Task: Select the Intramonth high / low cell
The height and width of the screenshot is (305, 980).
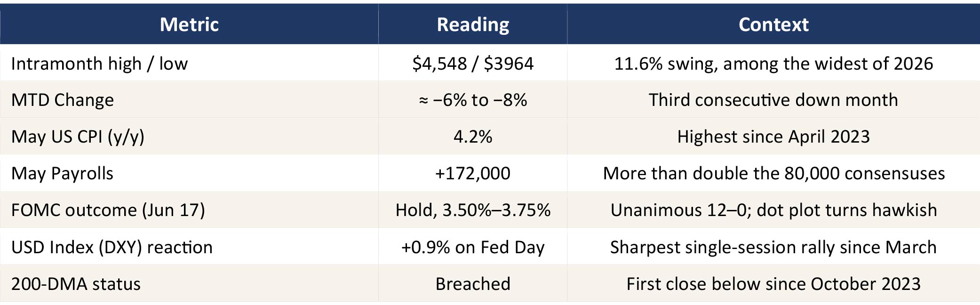Action: coord(189,63)
